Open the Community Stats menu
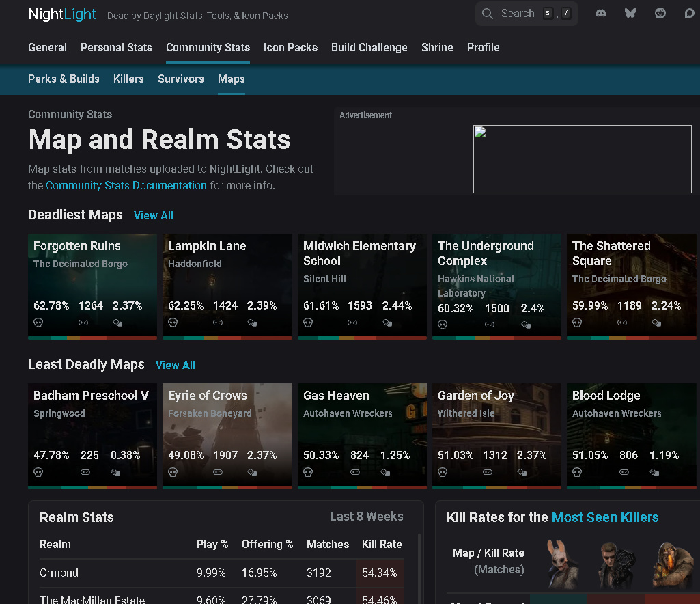The image size is (700, 604). pyautogui.click(x=208, y=47)
